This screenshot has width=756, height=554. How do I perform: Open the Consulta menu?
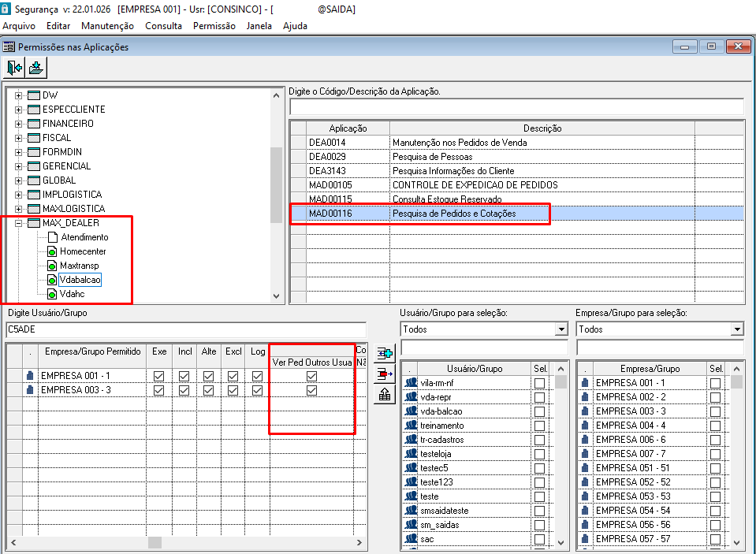pos(163,26)
